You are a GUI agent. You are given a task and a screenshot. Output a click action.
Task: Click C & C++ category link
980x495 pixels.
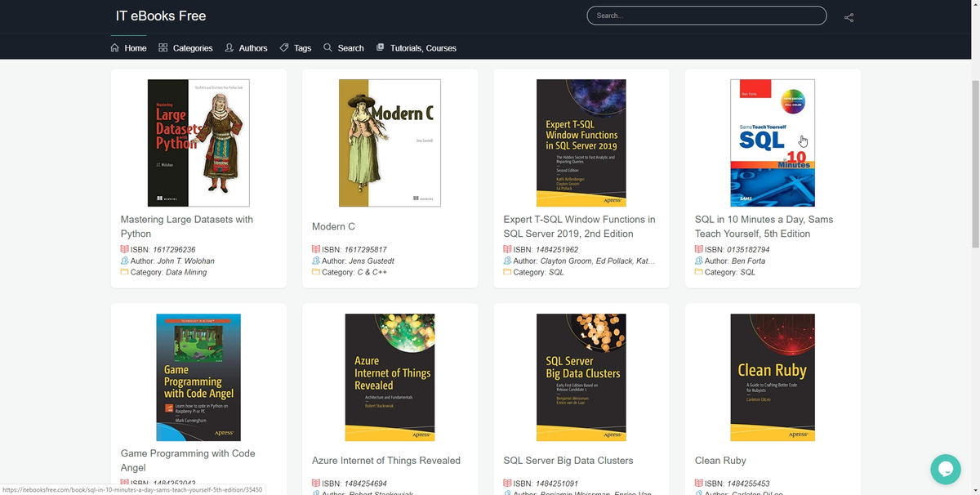(372, 272)
